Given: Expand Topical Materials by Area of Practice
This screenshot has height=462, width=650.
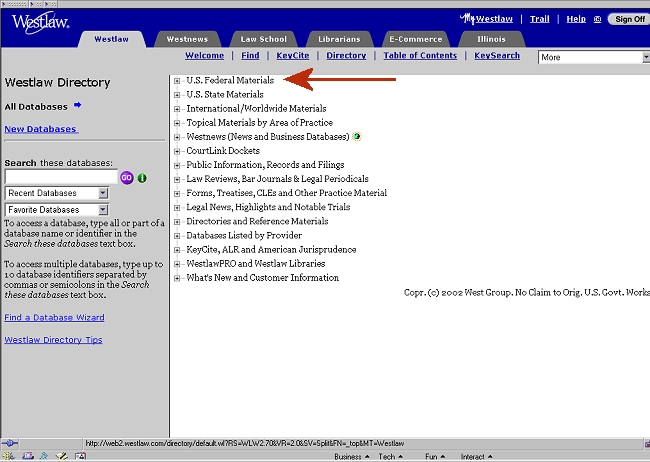Looking at the screenshot, I should [177, 123].
